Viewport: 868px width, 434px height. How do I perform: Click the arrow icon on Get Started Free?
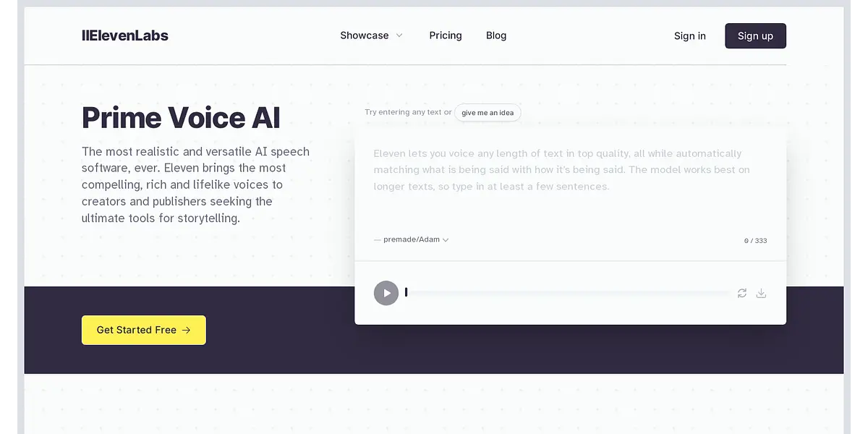(x=187, y=330)
